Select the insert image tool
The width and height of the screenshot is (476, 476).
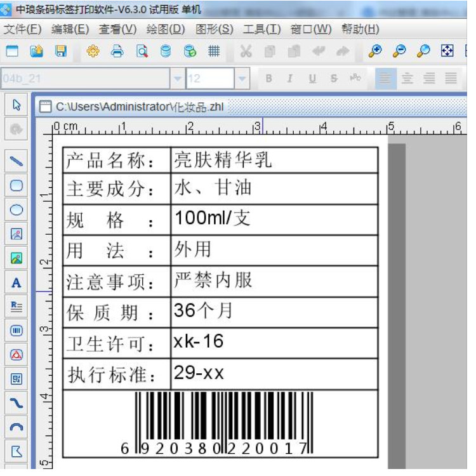tap(17, 234)
